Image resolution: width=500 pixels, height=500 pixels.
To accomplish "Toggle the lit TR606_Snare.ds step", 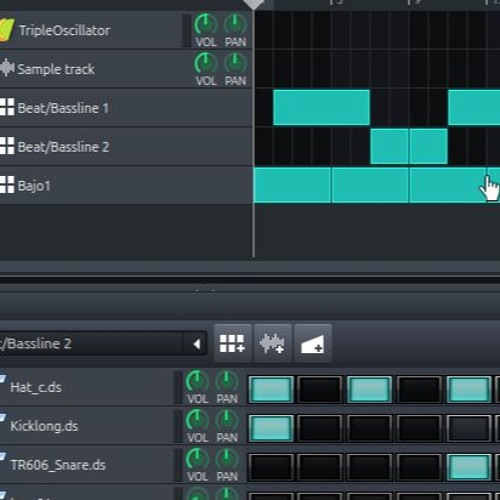I will click(469, 466).
